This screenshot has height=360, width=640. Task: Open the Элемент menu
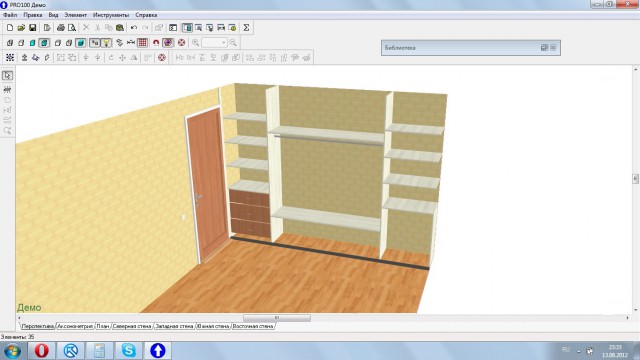click(76, 15)
